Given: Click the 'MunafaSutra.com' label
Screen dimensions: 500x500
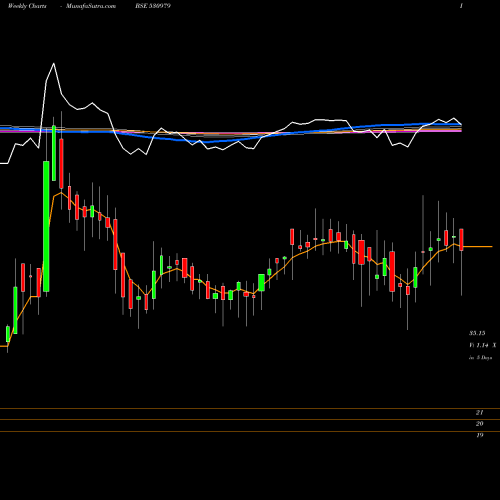Looking at the screenshot, I should click(91, 6).
